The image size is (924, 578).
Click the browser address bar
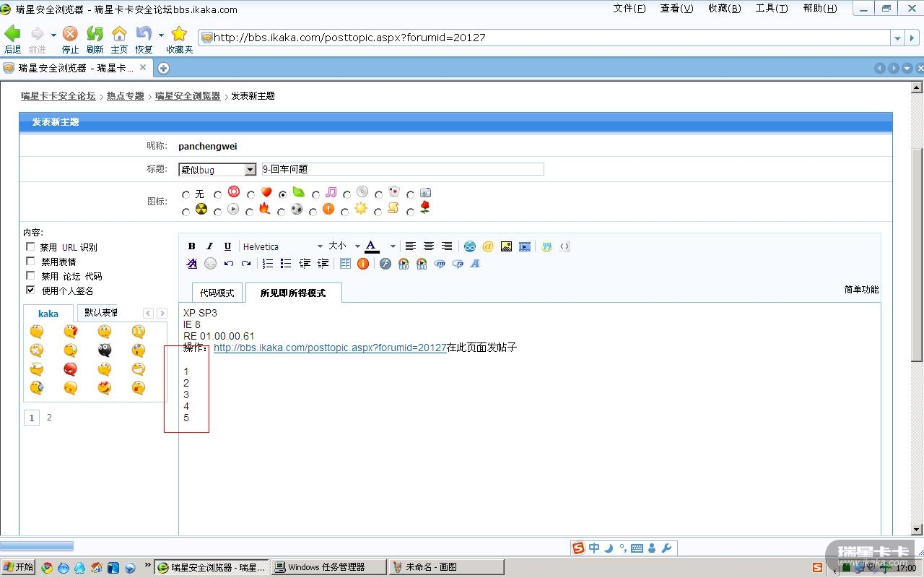[545, 38]
